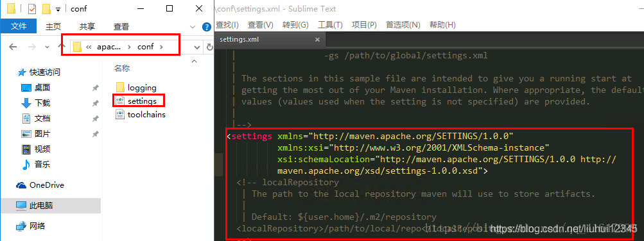
Task: Click the folder icon in the address bar
Action: click(x=77, y=47)
